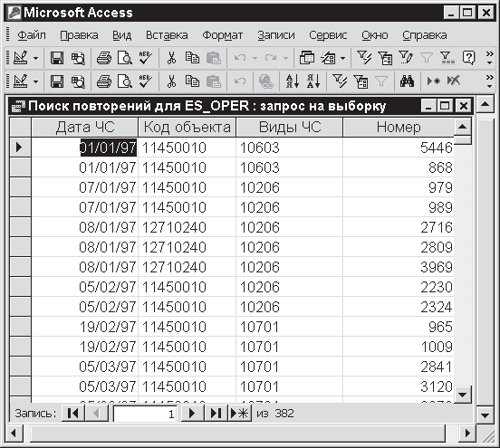Jump to the last record button
The height and width of the screenshot is (448, 500).
point(216,414)
